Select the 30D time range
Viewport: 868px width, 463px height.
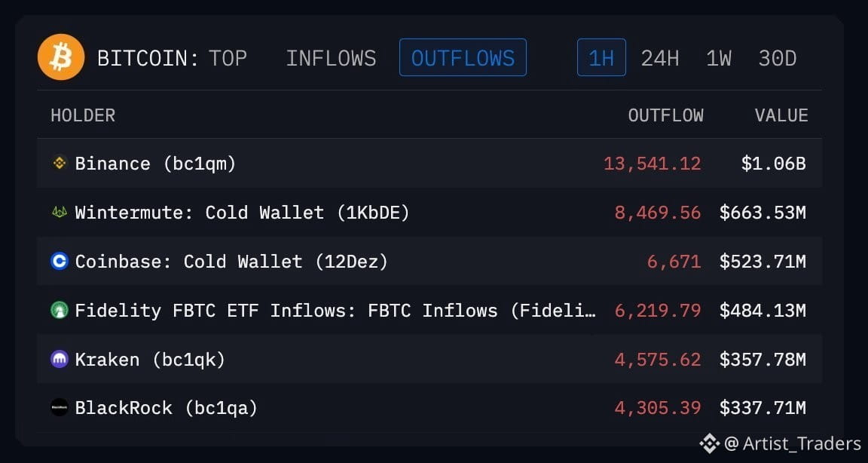pyautogui.click(x=778, y=58)
